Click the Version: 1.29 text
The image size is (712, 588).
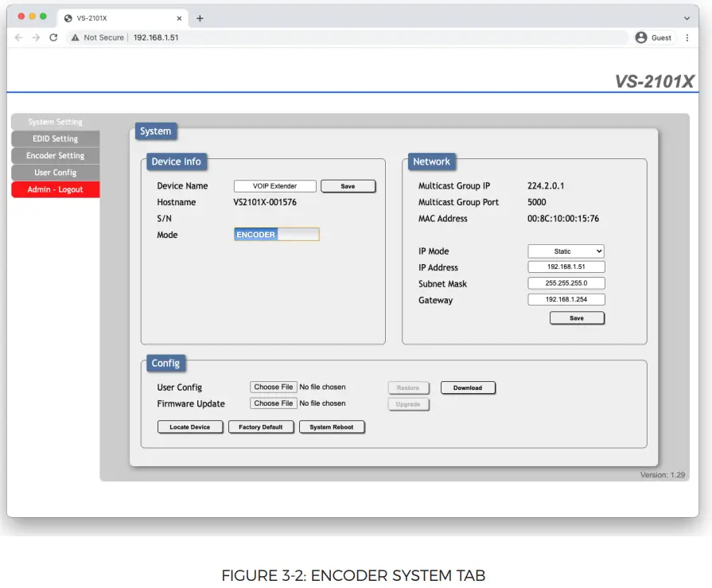tap(663, 474)
